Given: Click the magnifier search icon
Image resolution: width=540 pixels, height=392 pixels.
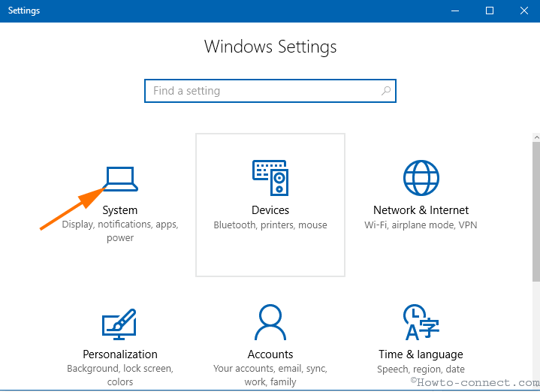Looking at the screenshot, I should click(x=386, y=91).
